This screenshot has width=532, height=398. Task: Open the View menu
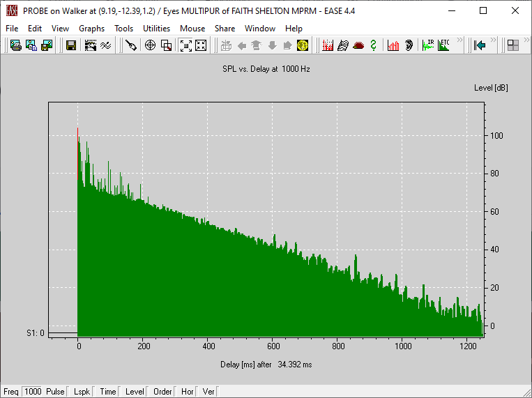[60, 29]
